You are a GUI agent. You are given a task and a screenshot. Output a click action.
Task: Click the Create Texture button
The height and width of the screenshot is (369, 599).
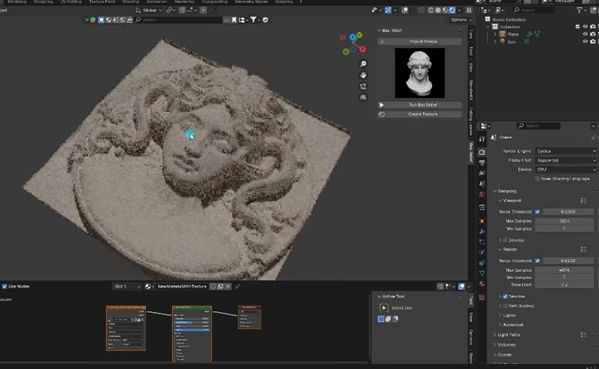(419, 114)
